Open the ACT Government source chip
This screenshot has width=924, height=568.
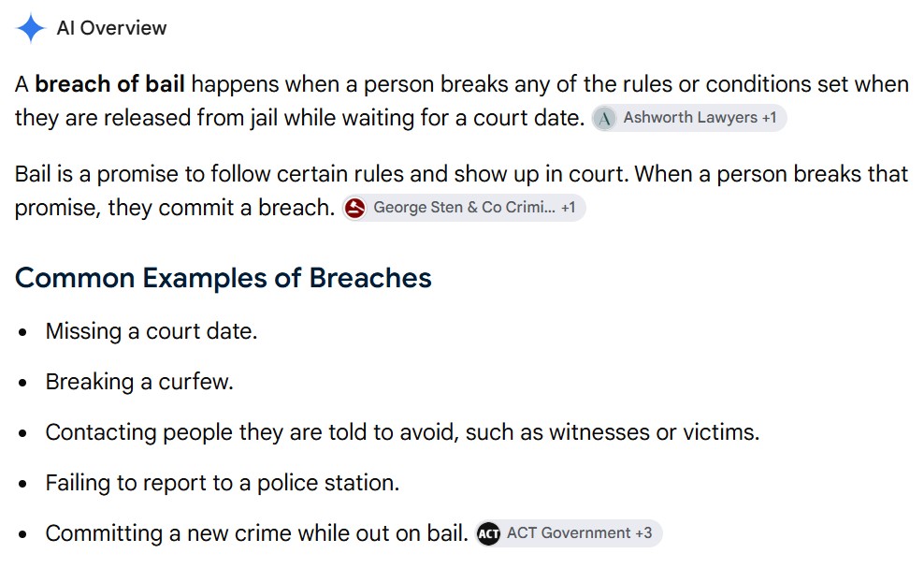point(569,533)
